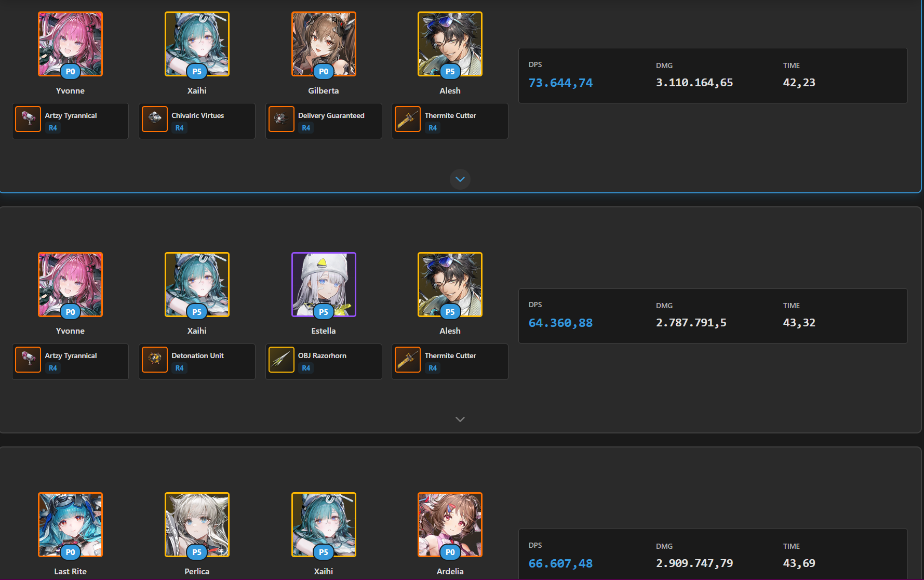Select the Gilberta character portrait
Image resolution: width=924 pixels, height=580 pixels.
(324, 44)
